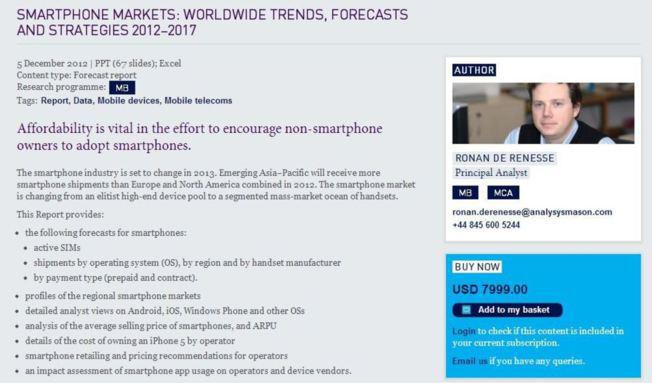
Task: Click the 'impact assessment of smartphone app usage' bullet
Action: pos(188,371)
